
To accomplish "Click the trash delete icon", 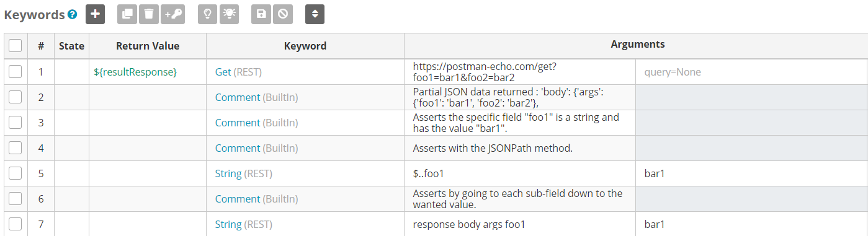I will coord(149,14).
